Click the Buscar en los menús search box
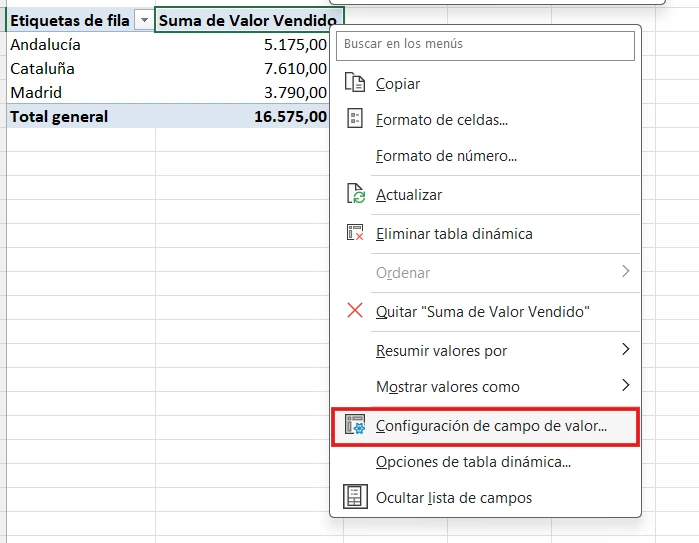 pos(485,45)
